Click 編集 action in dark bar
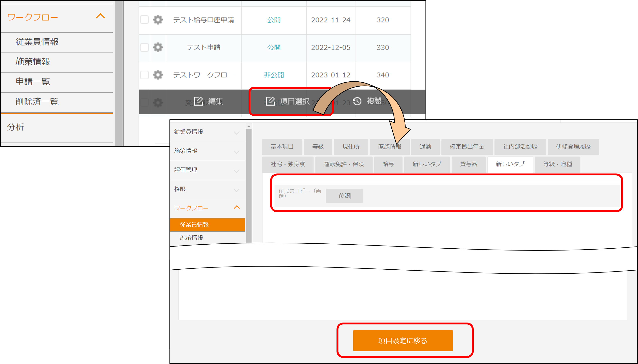This screenshot has width=638, height=364. (x=209, y=101)
